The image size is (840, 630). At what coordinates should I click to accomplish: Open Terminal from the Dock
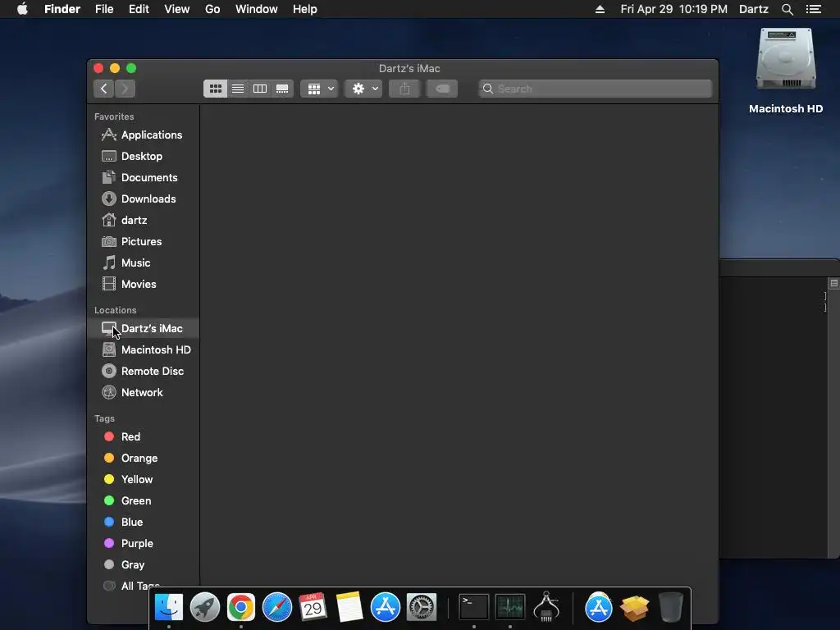(474, 607)
